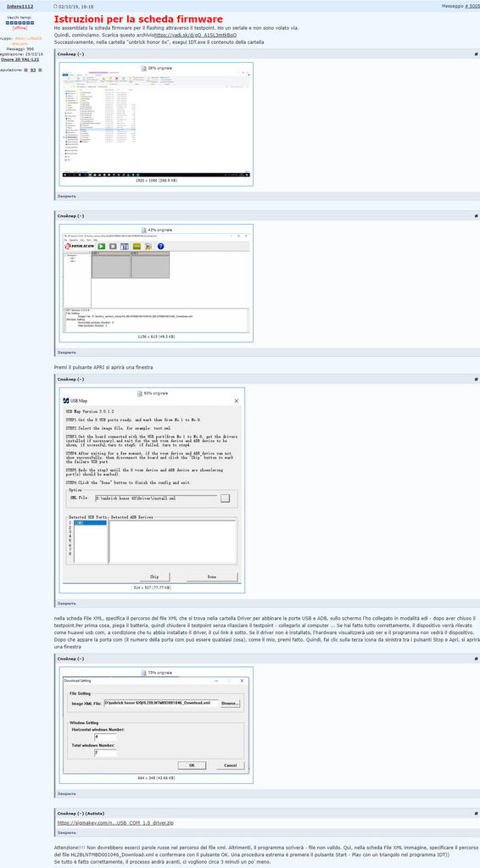Image resolution: width=480 pixels, height=868 pixels.
Task: Click the magnifier icon above the first screenshot
Action: pos(144,68)
